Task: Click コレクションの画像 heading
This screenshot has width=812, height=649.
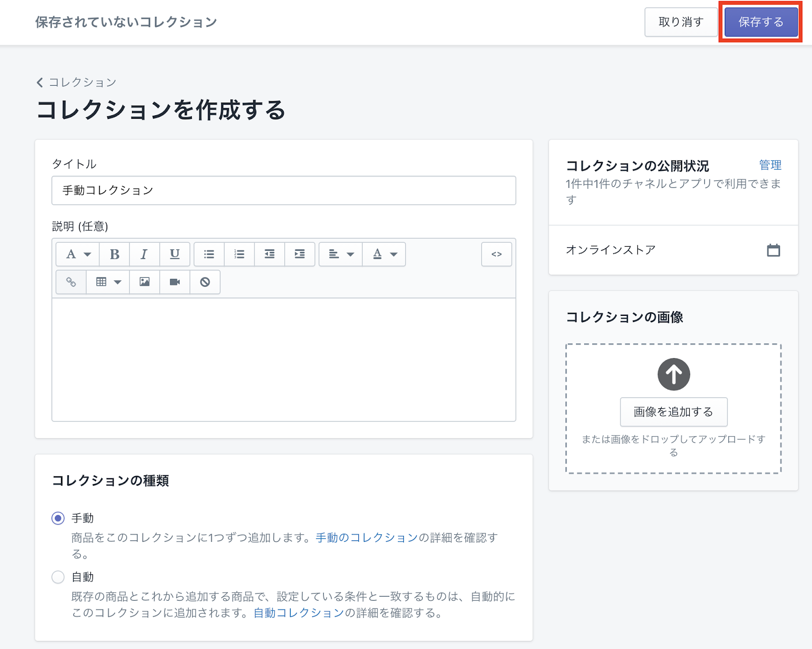Action: click(624, 317)
